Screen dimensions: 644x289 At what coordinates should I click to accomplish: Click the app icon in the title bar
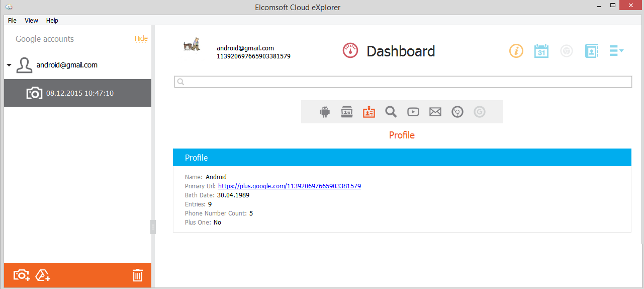coord(9,7)
